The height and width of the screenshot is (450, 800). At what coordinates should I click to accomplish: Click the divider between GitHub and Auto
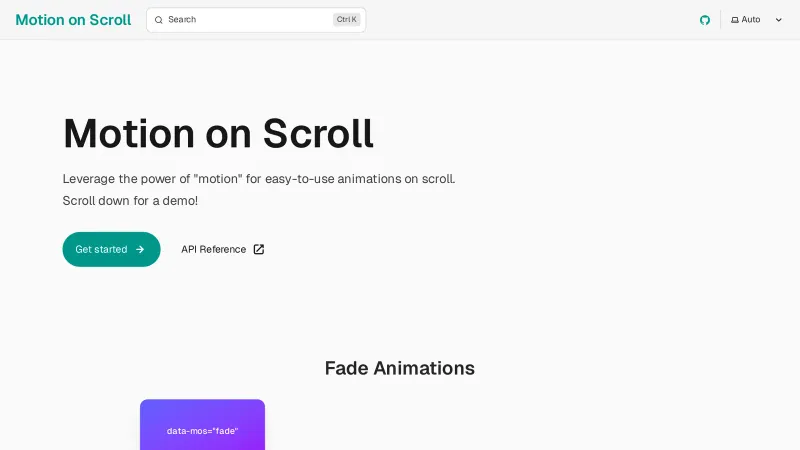coord(720,20)
